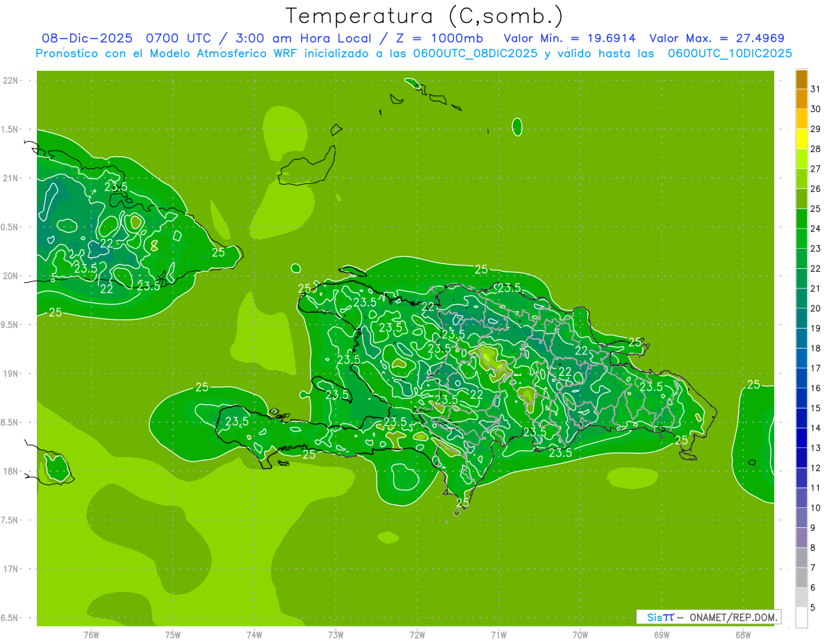Click the dark blue legend swatch between 13 and 14
Screen dimensions: 834x644
coord(801,438)
